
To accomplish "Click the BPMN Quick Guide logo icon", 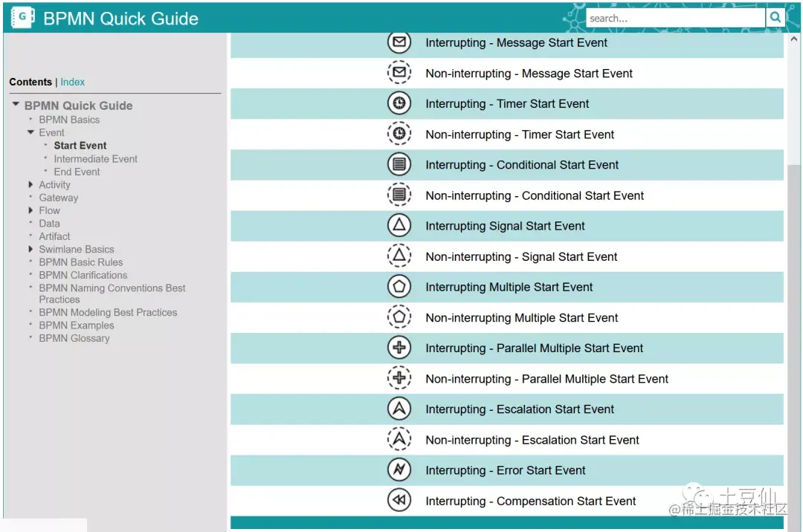I will (x=22, y=17).
